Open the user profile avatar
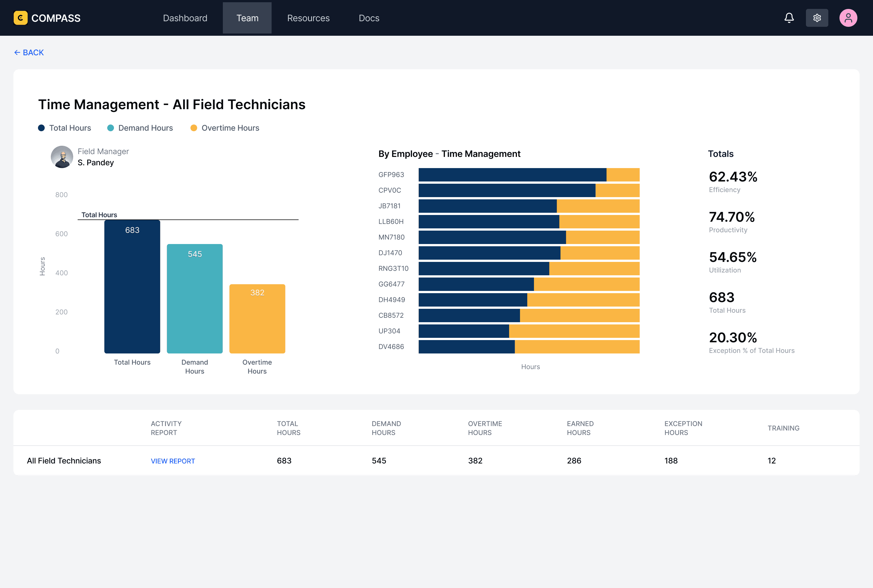 [x=848, y=18]
